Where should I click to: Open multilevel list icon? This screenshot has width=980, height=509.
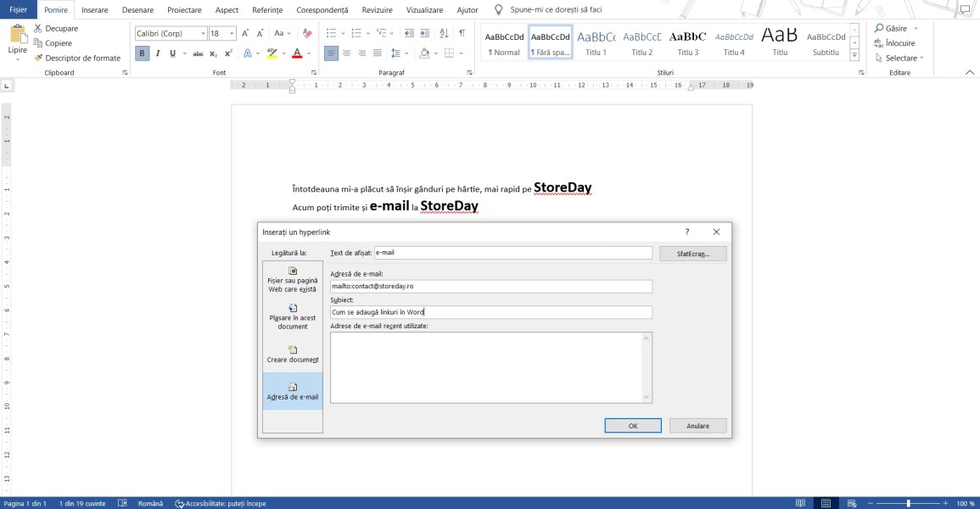381,34
